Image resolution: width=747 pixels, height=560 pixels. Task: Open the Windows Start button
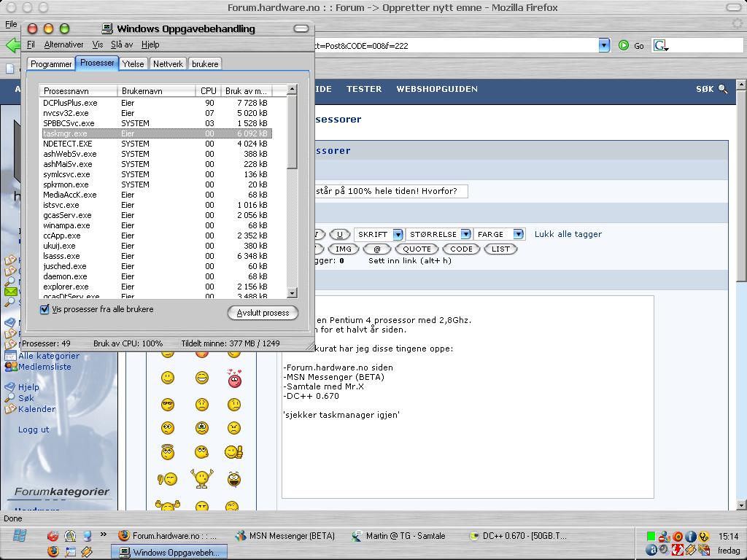coord(20,535)
